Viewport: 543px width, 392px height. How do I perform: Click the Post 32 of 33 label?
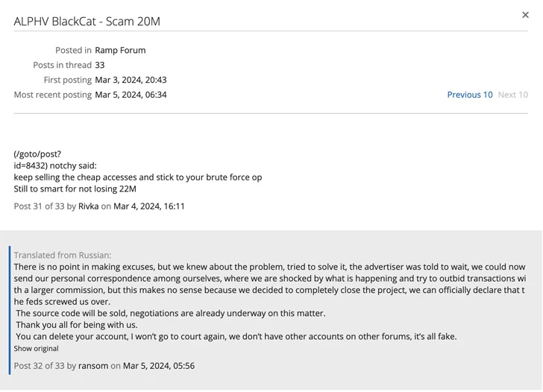(x=39, y=366)
